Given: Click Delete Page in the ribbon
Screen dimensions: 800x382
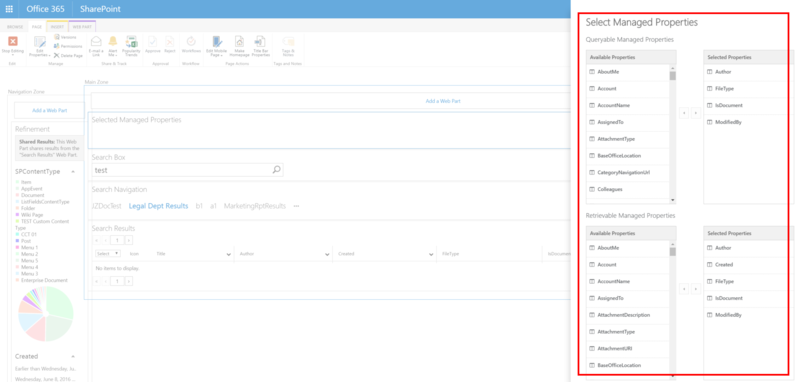Looking at the screenshot, I should (x=68, y=55).
